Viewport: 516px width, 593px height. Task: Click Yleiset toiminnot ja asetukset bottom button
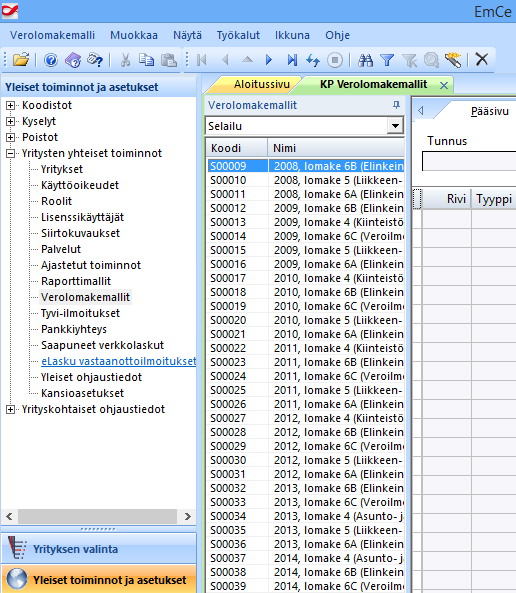(99, 579)
